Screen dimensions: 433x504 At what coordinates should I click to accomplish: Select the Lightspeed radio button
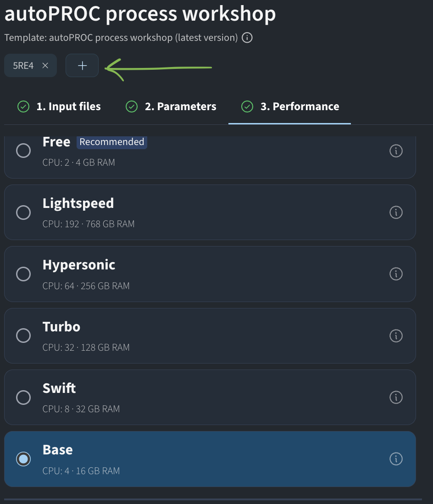click(23, 212)
